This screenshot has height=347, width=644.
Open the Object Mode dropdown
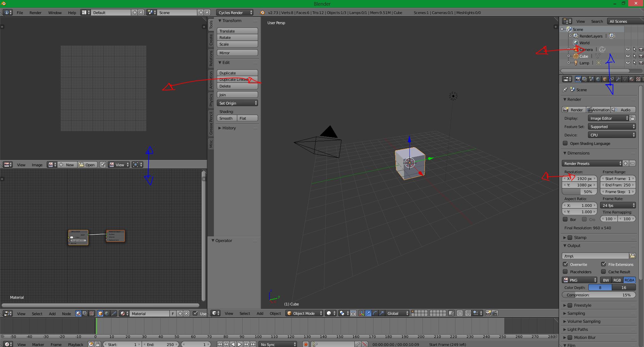pyautogui.click(x=304, y=313)
